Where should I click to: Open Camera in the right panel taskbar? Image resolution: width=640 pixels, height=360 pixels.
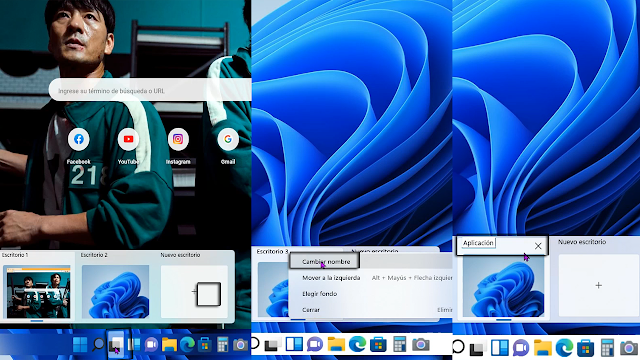tap(629, 348)
